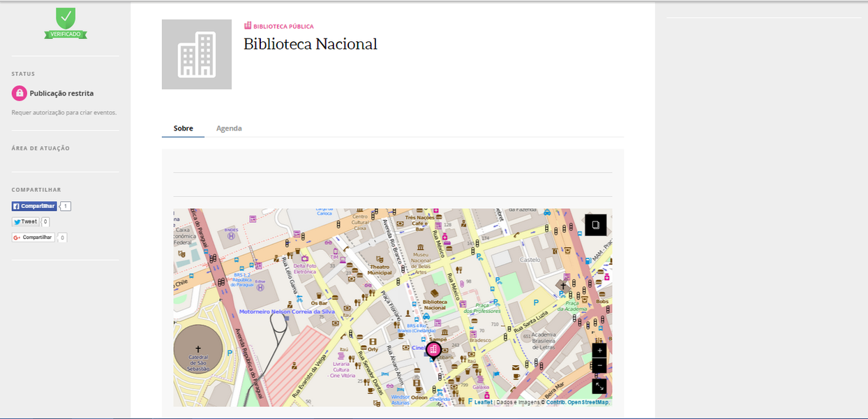Click the Delta Foto Eletrônica label
The height and width of the screenshot is (419, 868).
[305, 268]
